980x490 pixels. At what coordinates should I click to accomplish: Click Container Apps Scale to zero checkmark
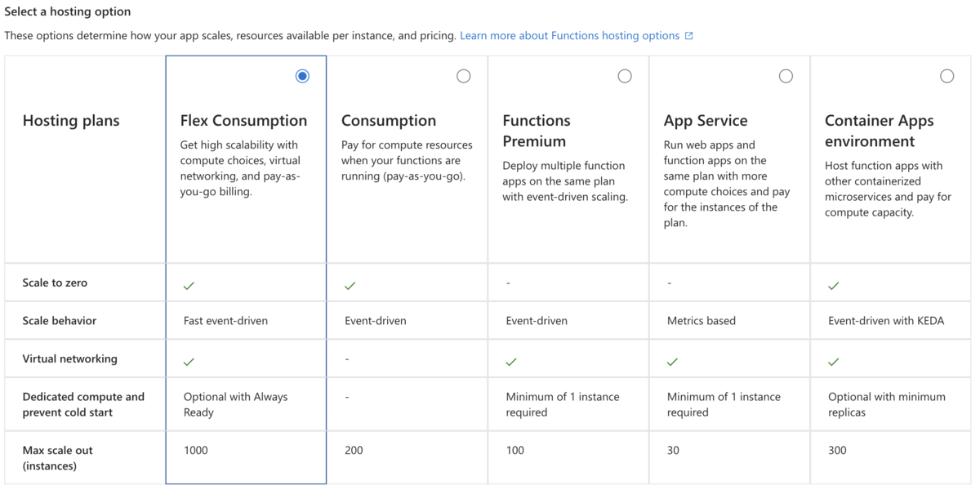click(834, 286)
